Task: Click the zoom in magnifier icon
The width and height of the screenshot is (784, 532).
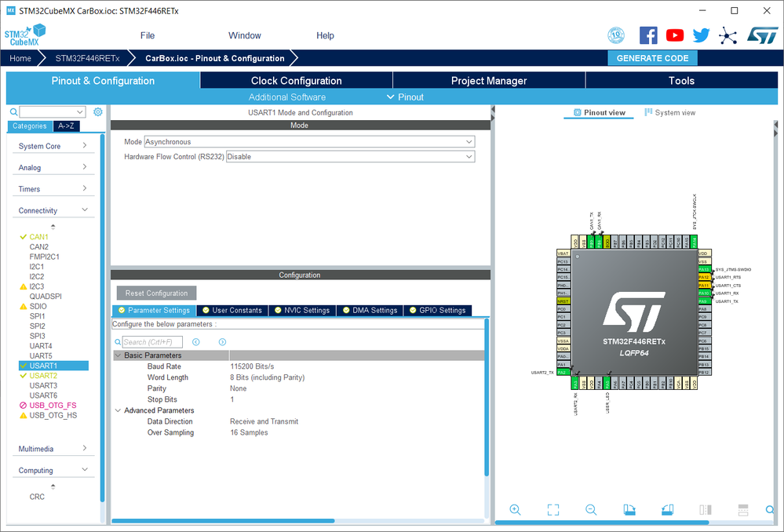Action: [515, 510]
